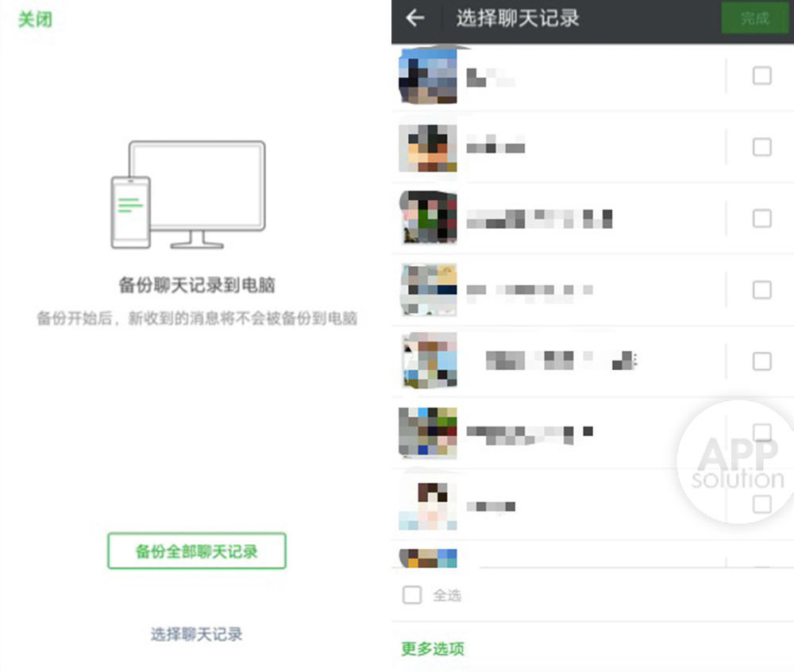
Task: Check the checkbox for the second chat
Action: pyautogui.click(x=761, y=147)
